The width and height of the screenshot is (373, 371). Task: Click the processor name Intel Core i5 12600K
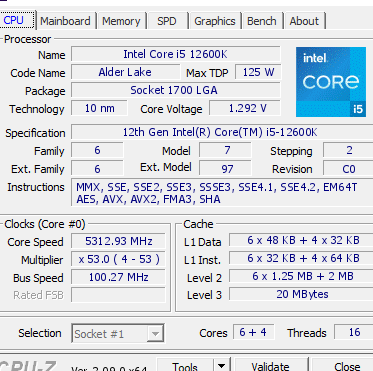[176, 54]
